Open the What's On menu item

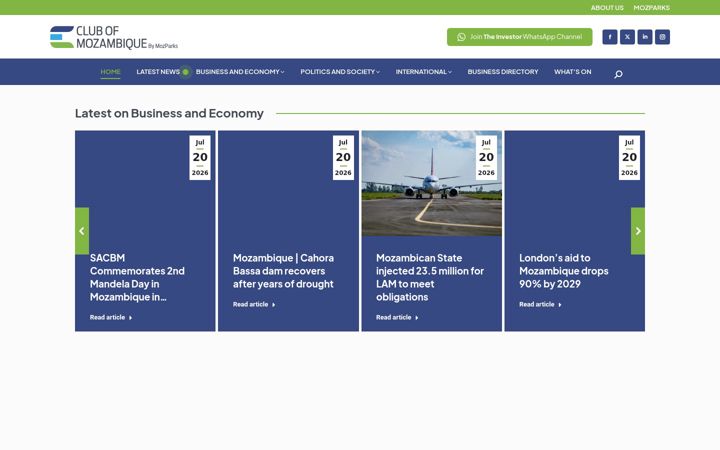(573, 72)
